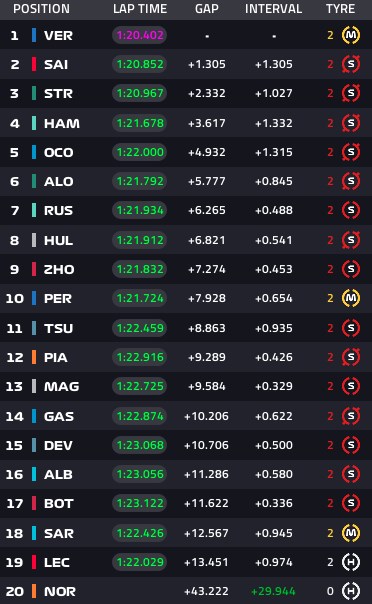The height and width of the screenshot is (604, 372).
Task: Click Verstappen's medium tyre icon
Action: click(x=351, y=35)
